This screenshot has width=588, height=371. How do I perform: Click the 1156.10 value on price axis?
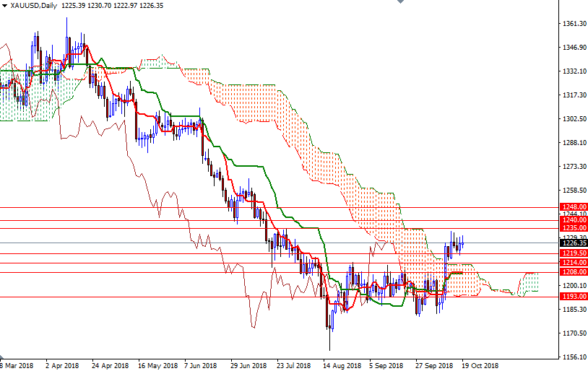point(573,357)
